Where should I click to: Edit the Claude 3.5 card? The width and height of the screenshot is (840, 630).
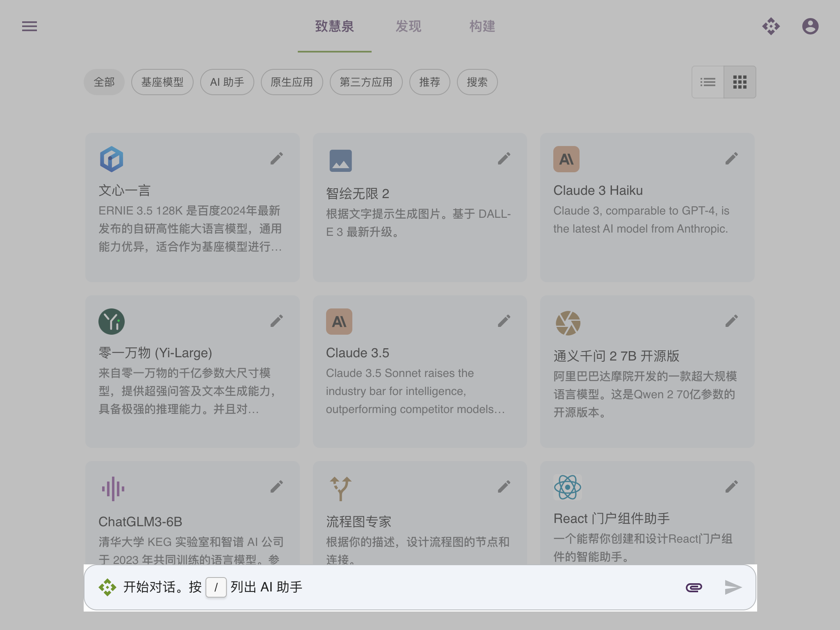coord(504,321)
